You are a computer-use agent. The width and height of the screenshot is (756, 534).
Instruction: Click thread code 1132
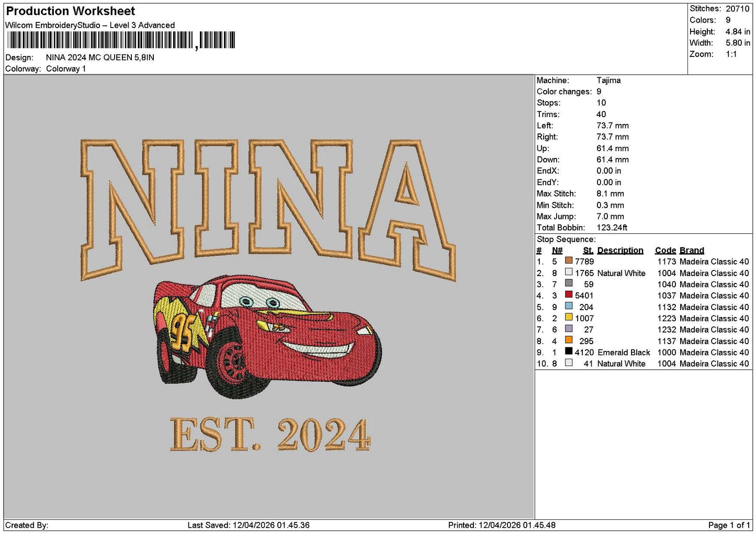667,307
